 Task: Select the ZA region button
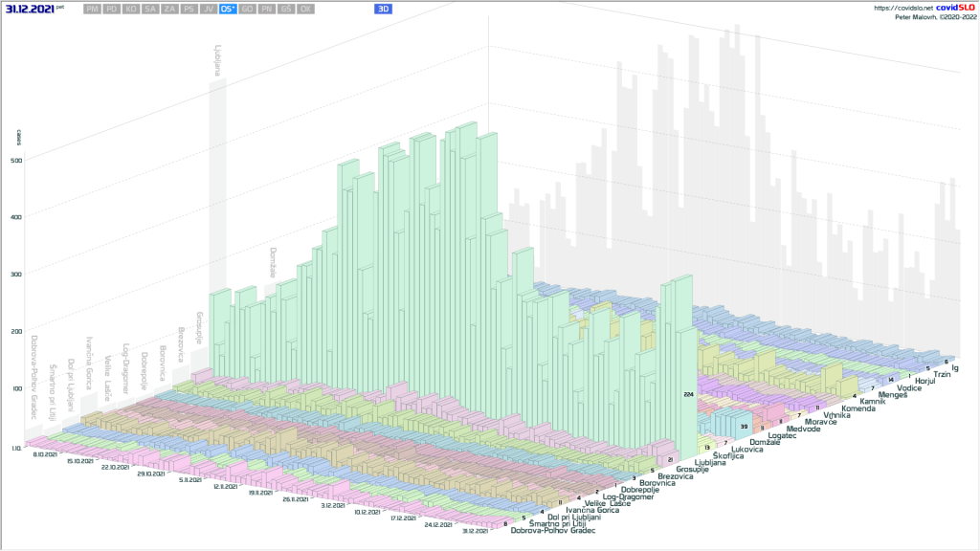pos(169,9)
